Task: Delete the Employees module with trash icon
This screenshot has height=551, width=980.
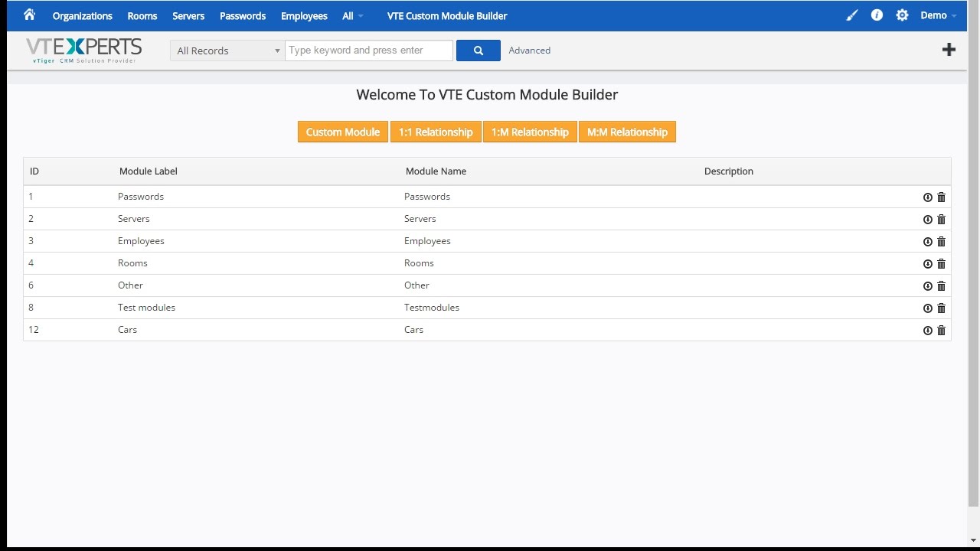Action: point(942,242)
